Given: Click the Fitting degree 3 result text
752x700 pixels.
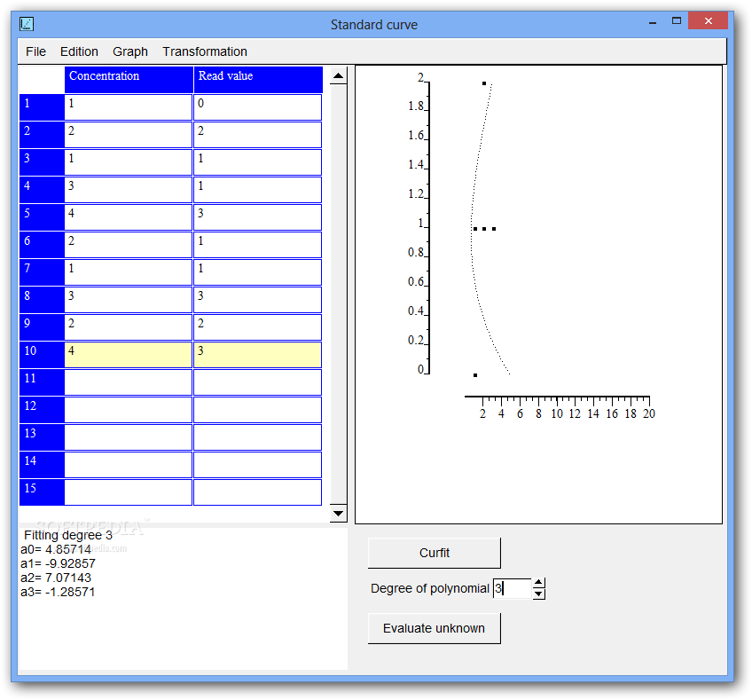Looking at the screenshot, I should coord(68,535).
